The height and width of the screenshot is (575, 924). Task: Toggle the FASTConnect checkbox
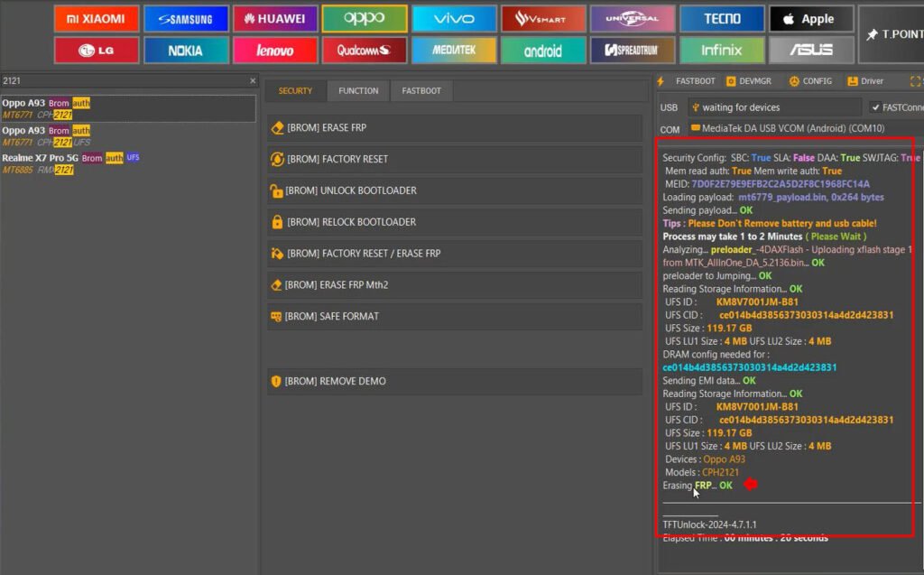click(875, 107)
